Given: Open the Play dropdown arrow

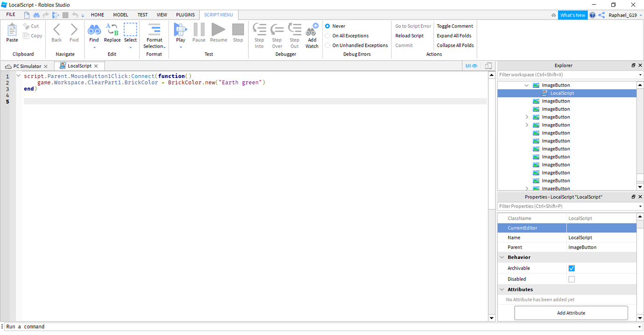Looking at the screenshot, I should coord(181,47).
